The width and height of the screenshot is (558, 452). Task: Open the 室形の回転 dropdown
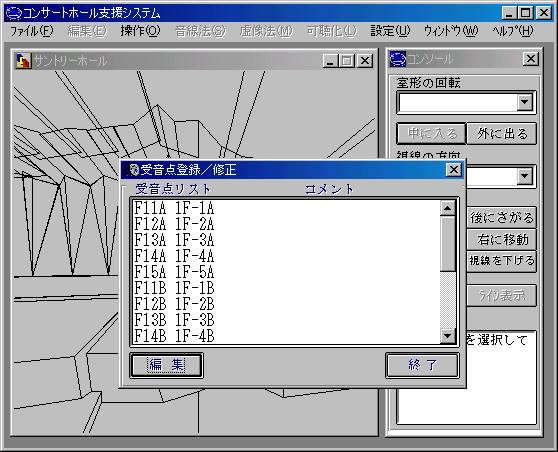(525, 103)
